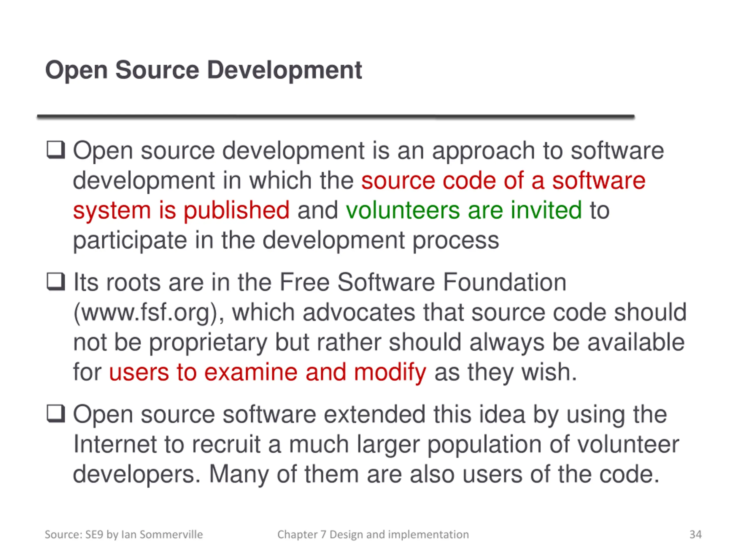Click the slide number 34

(696, 535)
